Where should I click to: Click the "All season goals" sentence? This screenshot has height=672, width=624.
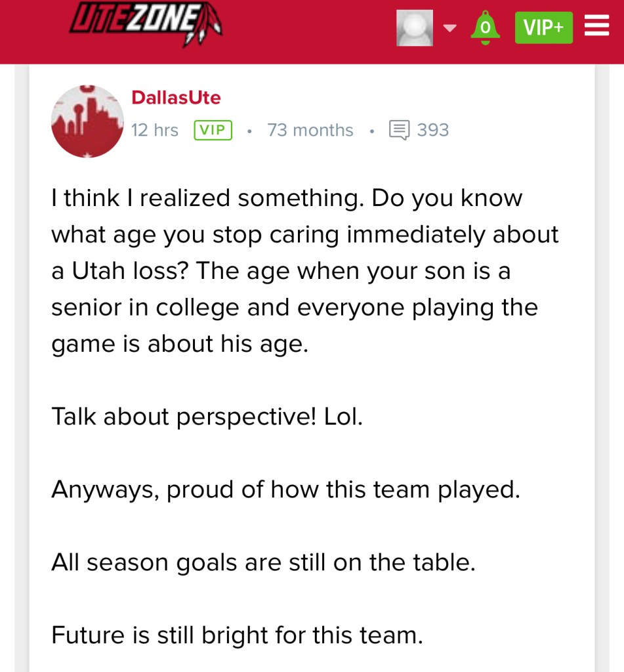pos(262,562)
